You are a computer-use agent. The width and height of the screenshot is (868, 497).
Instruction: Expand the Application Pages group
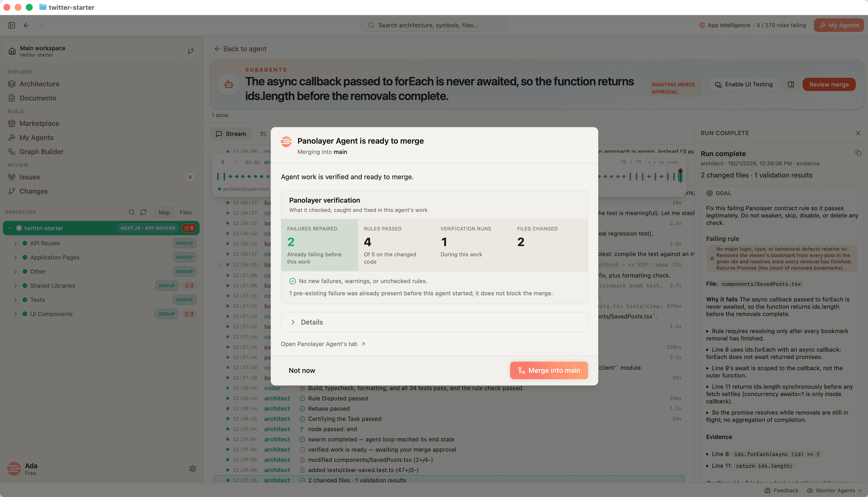tap(15, 257)
